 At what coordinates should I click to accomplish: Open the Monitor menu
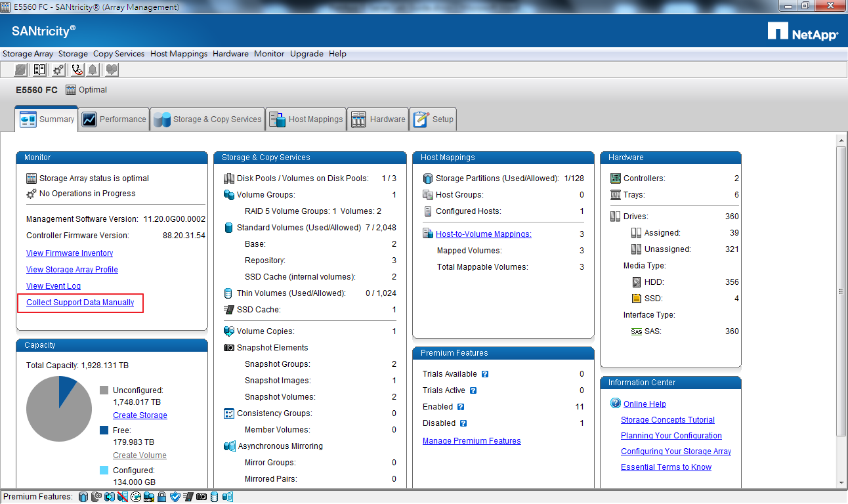coord(269,54)
